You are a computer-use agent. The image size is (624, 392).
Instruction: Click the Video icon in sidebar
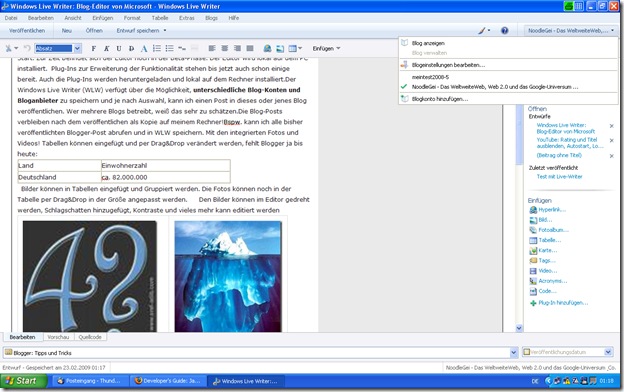point(533,271)
